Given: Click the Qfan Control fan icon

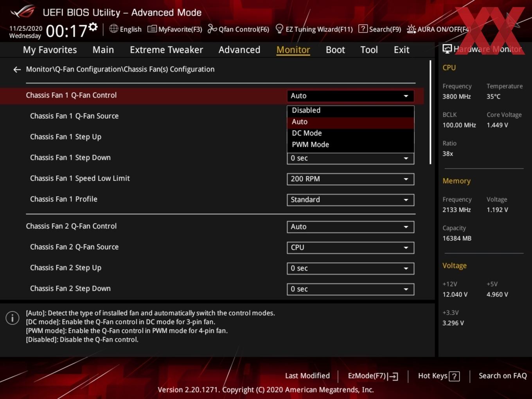Looking at the screenshot, I should coord(212,29).
